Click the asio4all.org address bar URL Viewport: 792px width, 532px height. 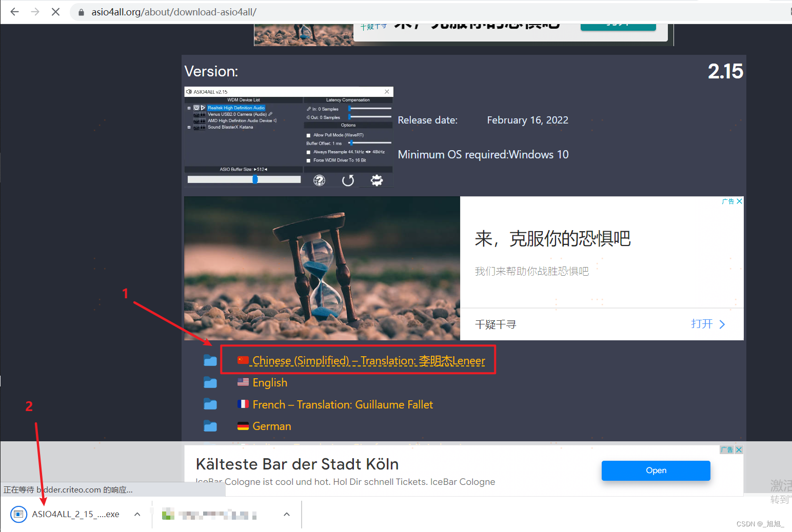point(174,12)
